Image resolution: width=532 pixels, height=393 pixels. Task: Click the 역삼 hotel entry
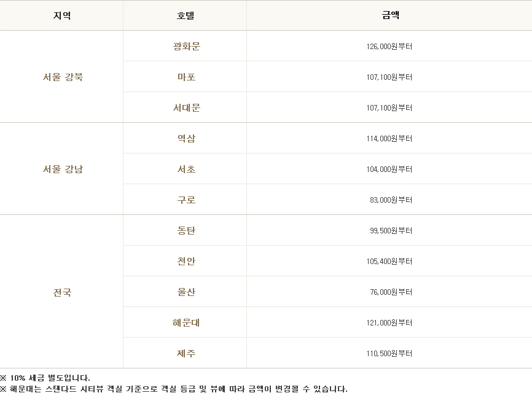(185, 138)
